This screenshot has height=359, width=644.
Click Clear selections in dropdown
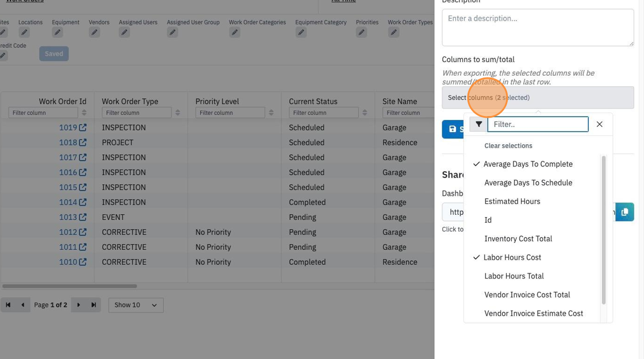coord(508,146)
